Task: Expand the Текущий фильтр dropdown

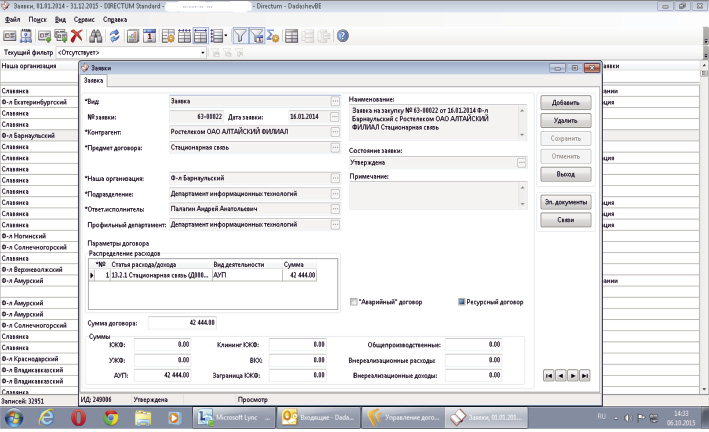Action: pyautogui.click(x=203, y=52)
